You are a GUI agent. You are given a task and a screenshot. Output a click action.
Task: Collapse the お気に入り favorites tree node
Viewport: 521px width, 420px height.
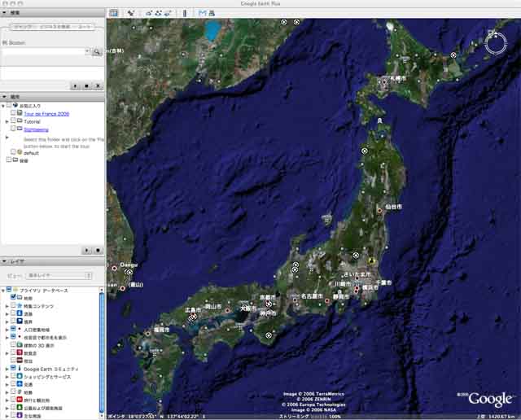click(3, 106)
